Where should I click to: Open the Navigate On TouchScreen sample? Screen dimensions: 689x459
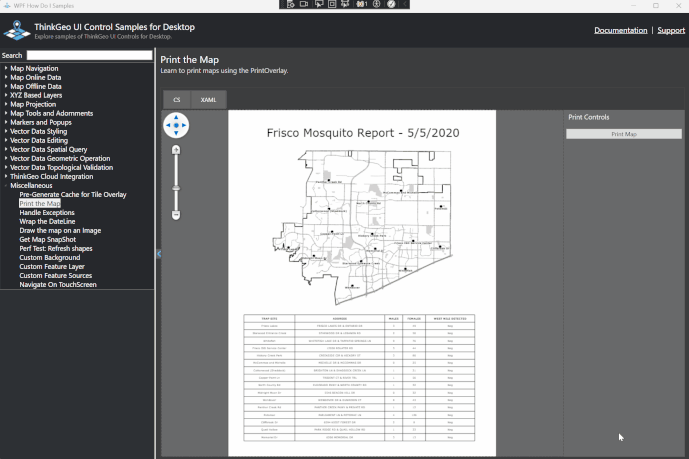58,284
